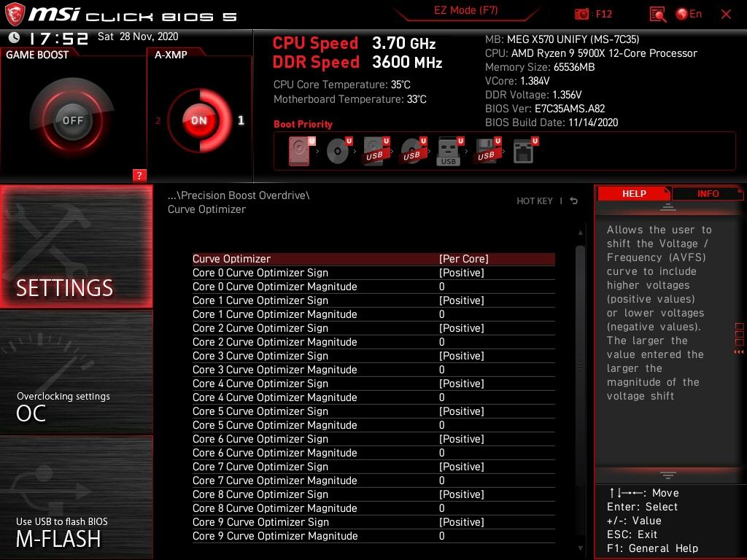Click the DDR Speed 3600 MHz readout
This screenshot has width=747, height=560.
point(357,63)
